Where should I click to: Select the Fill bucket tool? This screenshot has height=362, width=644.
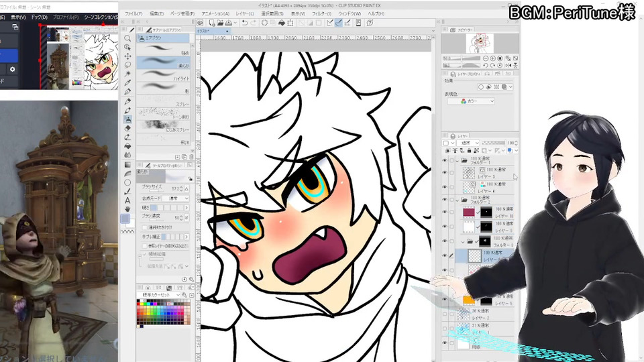tap(127, 146)
